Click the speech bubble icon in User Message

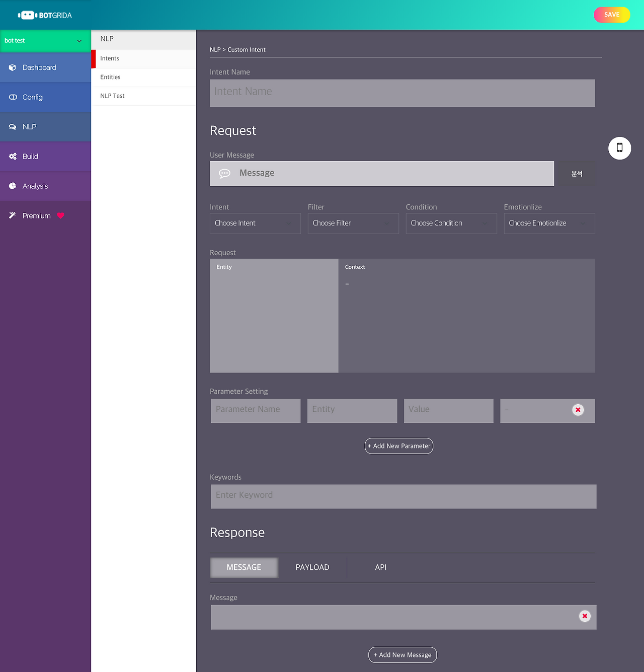click(224, 174)
